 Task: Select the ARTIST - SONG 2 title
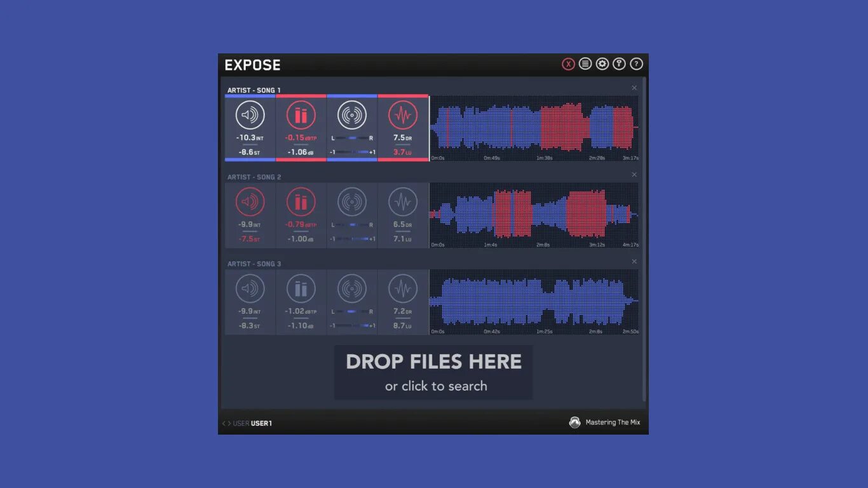pyautogui.click(x=254, y=177)
